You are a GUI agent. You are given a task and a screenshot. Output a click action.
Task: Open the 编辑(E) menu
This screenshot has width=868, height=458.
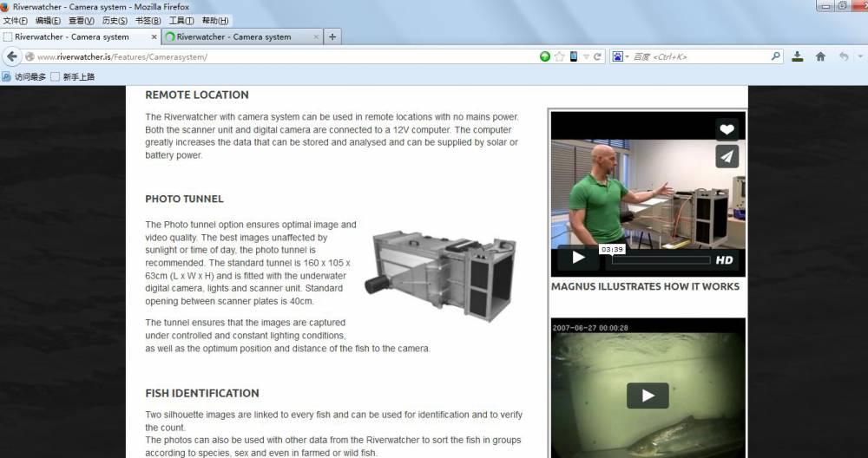point(48,21)
